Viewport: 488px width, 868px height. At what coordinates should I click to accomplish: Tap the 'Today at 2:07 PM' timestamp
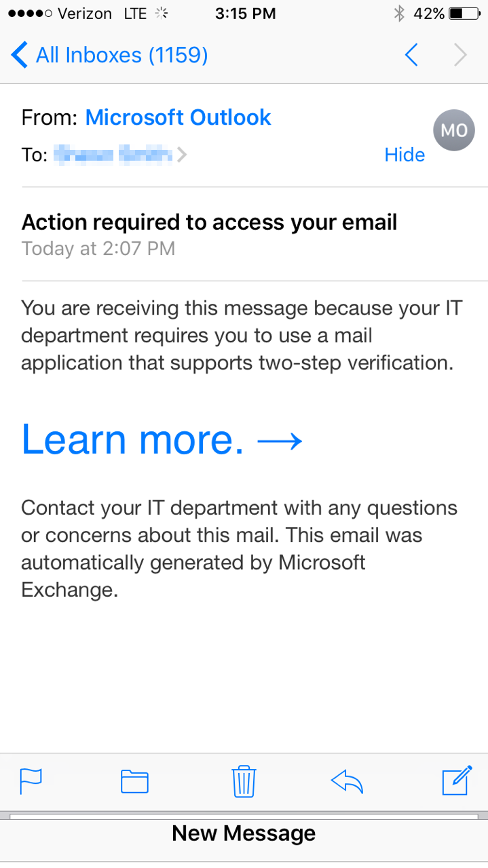(x=98, y=249)
